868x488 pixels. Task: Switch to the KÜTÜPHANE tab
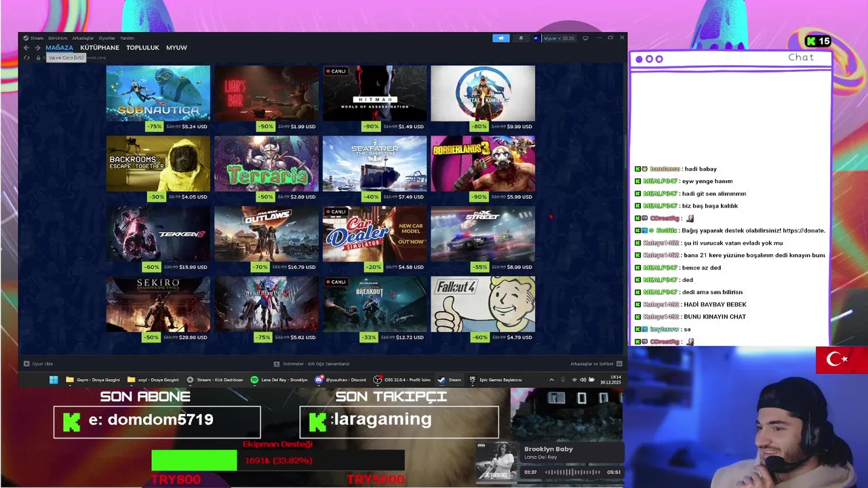[x=100, y=47]
